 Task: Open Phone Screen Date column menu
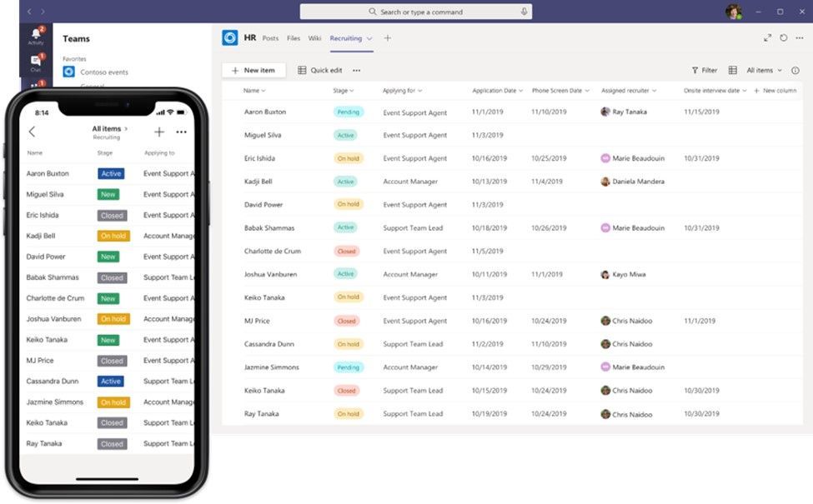coord(560,91)
